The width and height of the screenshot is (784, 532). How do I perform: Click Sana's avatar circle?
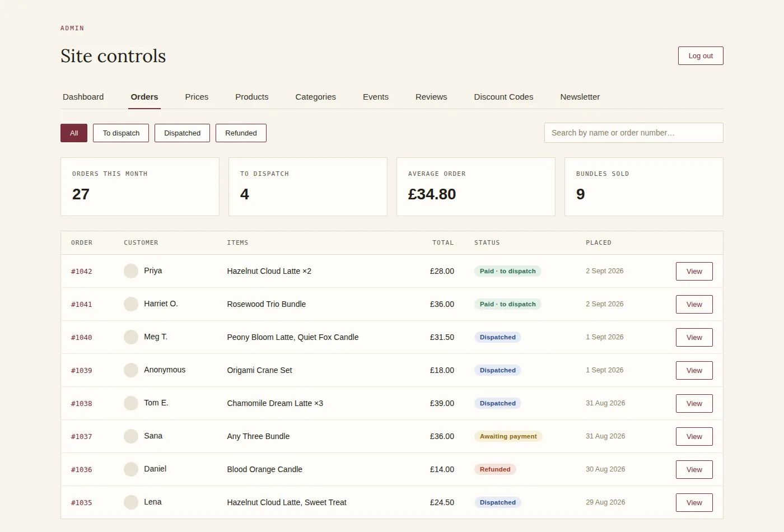coord(131,436)
